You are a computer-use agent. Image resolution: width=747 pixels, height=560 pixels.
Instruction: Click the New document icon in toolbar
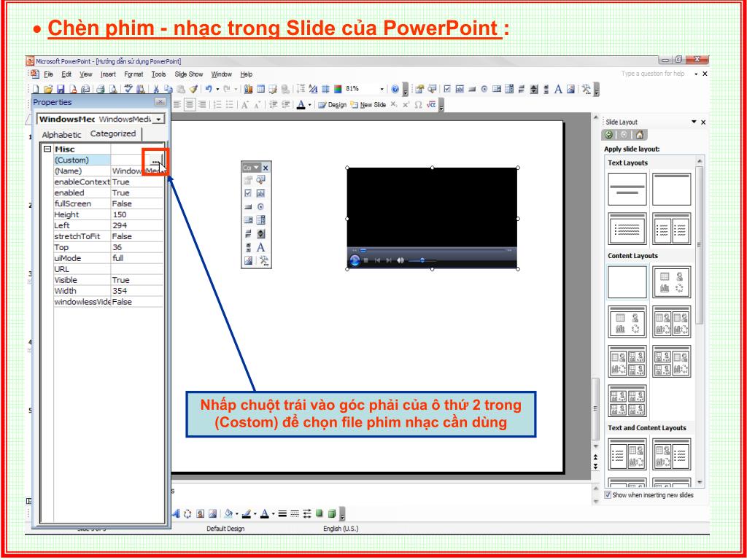coord(36,88)
